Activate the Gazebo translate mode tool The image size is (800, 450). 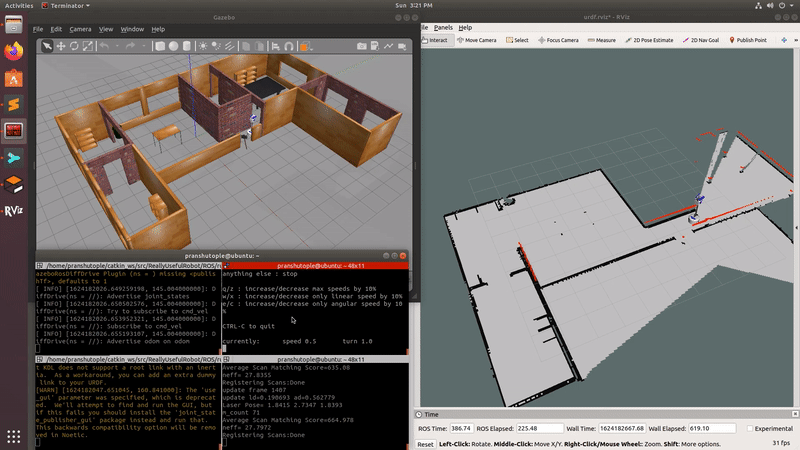click(61, 46)
